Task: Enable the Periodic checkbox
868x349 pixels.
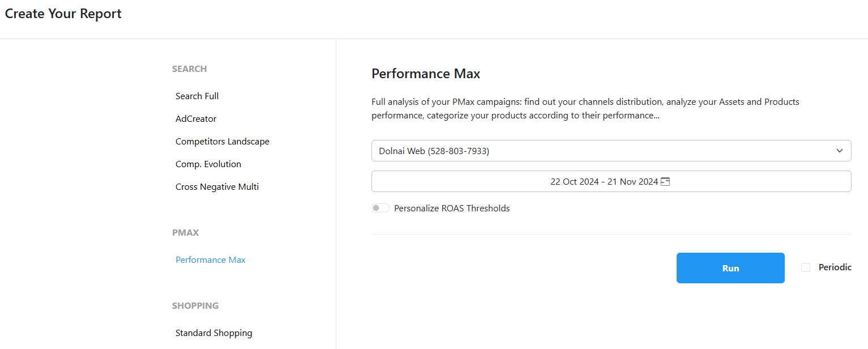Action: (806, 267)
